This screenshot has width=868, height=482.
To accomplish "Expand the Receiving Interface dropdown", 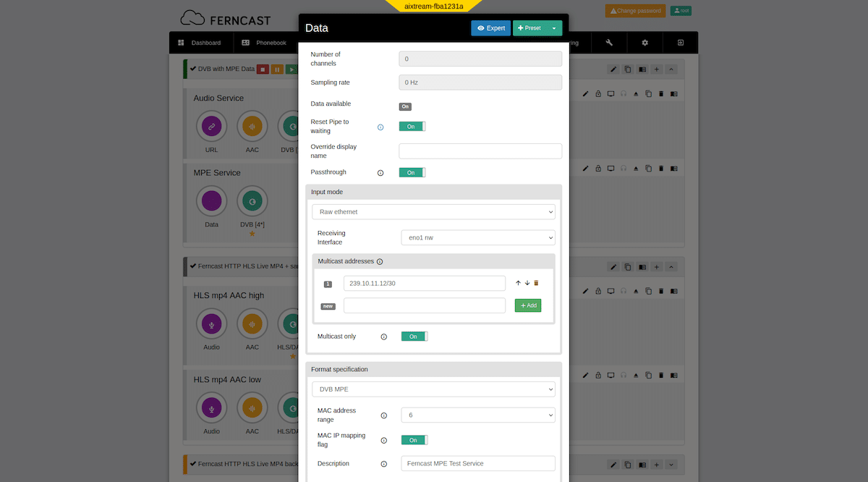I will click(x=477, y=237).
